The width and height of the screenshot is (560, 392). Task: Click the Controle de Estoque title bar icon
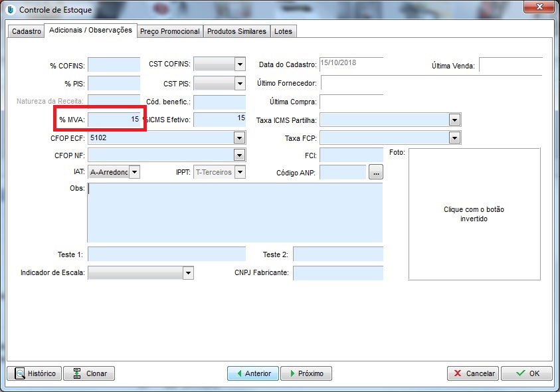coord(10,10)
